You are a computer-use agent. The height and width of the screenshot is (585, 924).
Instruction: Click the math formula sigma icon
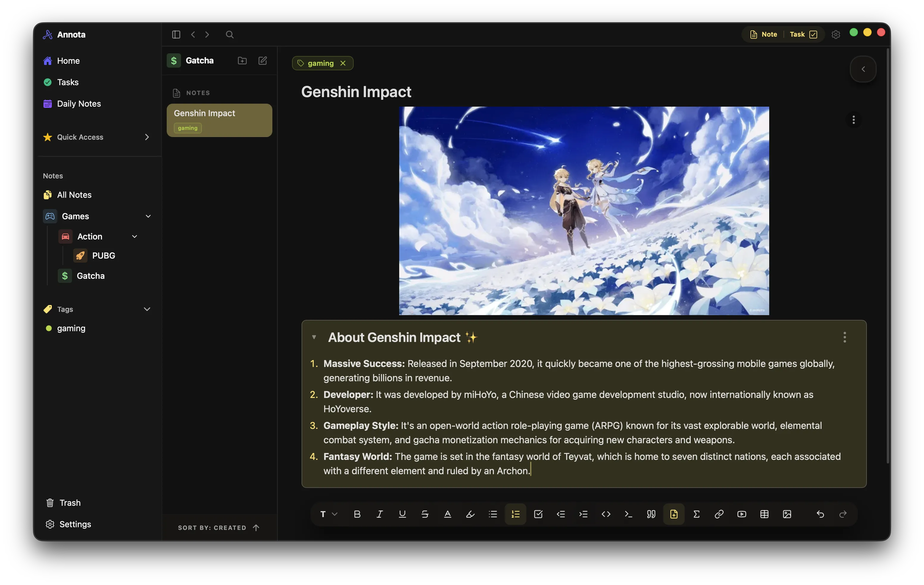[697, 514]
